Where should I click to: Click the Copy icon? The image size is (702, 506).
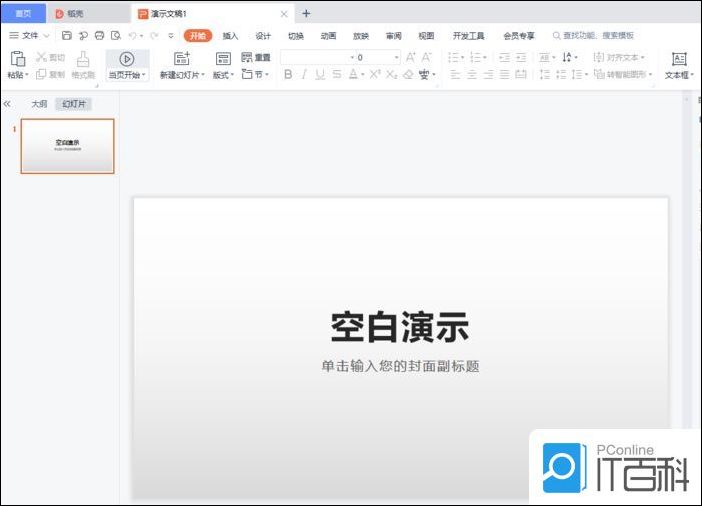click(x=41, y=74)
